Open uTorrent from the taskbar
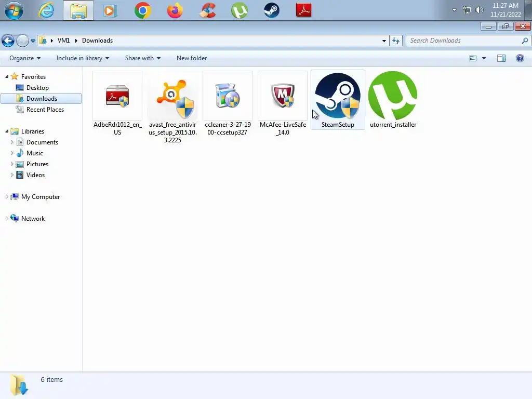Viewport: 532px width, 399px height. point(240,10)
